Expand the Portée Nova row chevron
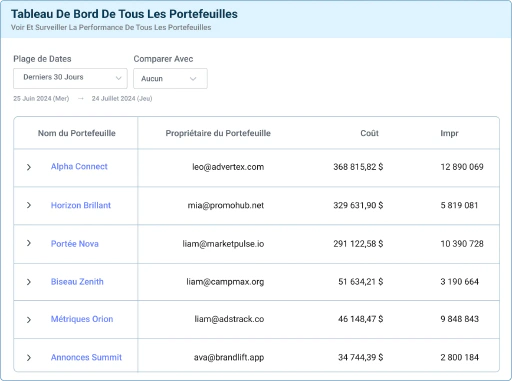This screenshot has height=381, width=512. click(x=29, y=243)
